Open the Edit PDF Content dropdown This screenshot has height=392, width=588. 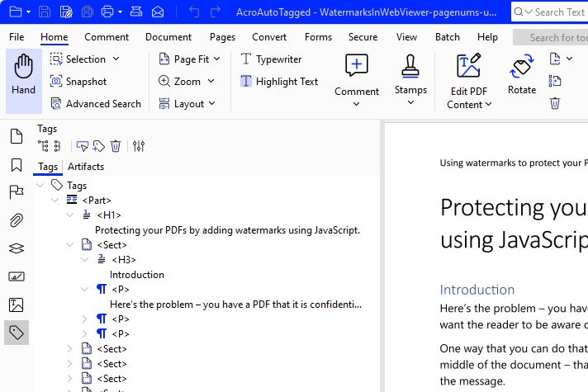(488, 104)
